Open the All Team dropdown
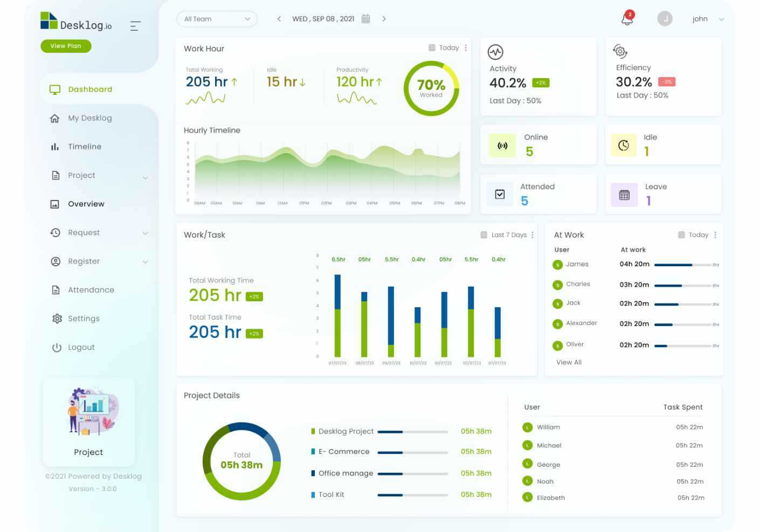 pyautogui.click(x=217, y=19)
